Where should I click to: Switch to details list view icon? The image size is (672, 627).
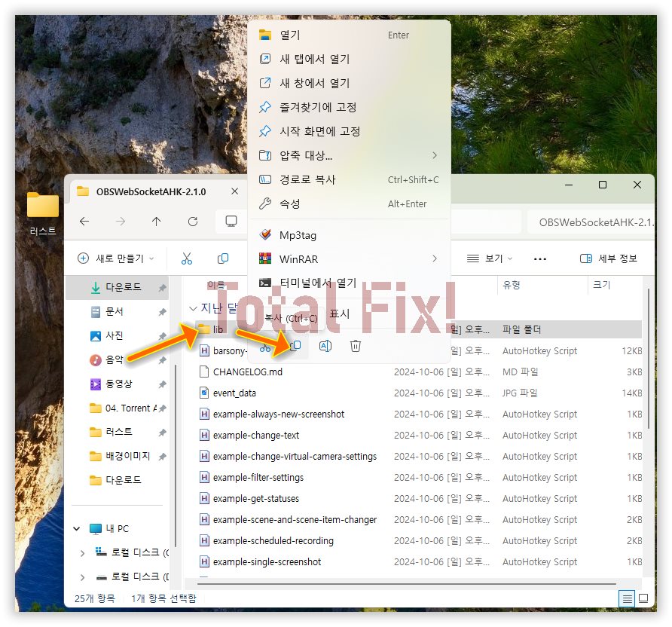(x=627, y=598)
